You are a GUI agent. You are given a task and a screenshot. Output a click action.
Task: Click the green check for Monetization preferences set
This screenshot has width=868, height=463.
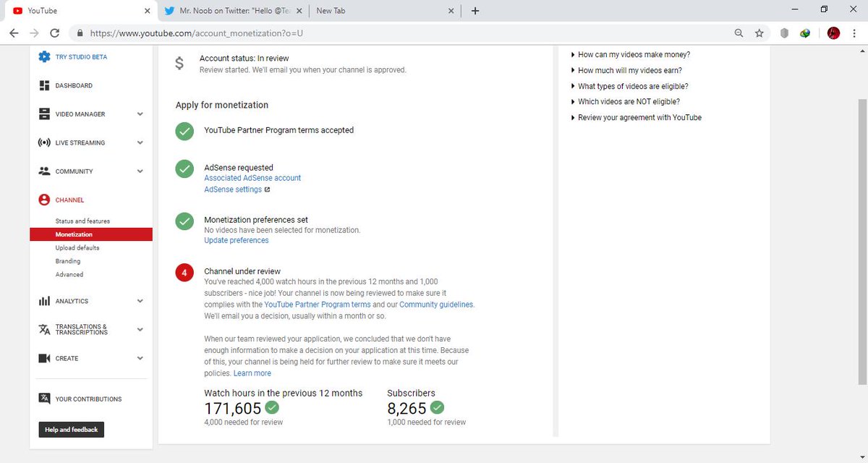tap(184, 221)
